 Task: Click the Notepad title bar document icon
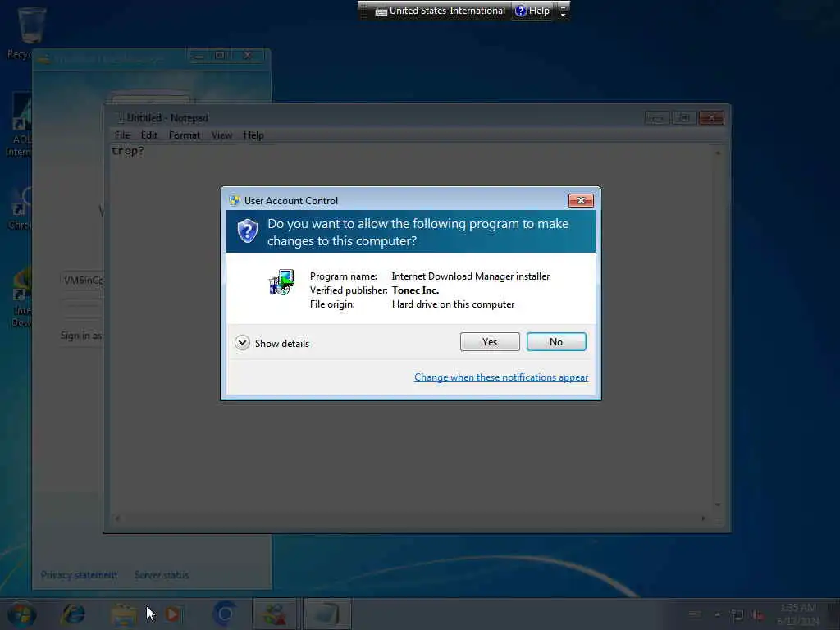pyautogui.click(x=120, y=117)
